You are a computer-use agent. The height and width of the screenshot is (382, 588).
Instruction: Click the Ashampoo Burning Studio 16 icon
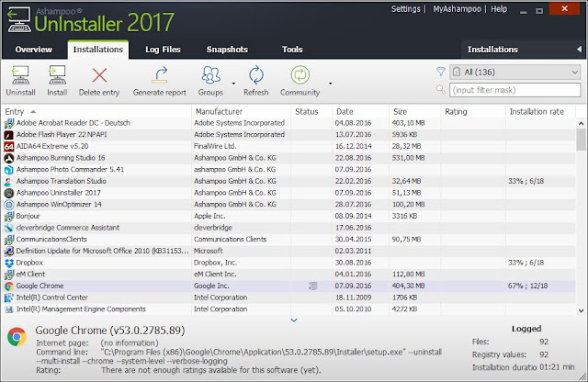click(8, 158)
